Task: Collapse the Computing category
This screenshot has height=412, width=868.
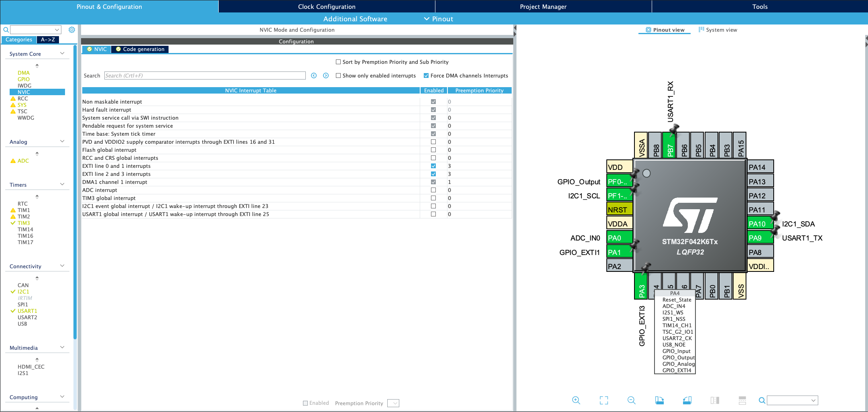Action: click(62, 397)
